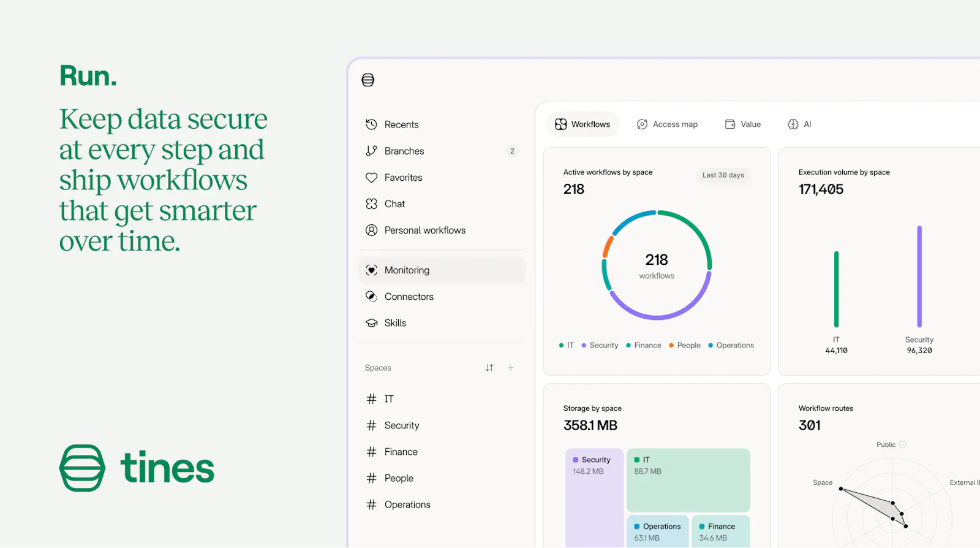This screenshot has width=980, height=548.
Task: Click the AI brain icon
Action: click(x=793, y=124)
